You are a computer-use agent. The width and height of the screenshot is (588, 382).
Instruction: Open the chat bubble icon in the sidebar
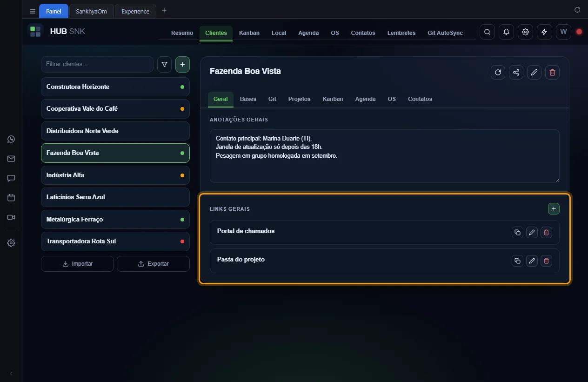(x=11, y=178)
